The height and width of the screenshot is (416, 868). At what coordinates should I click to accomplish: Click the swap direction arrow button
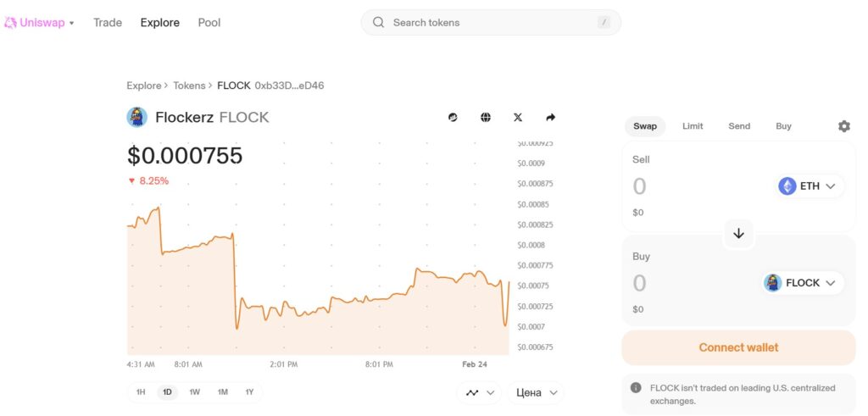point(738,234)
